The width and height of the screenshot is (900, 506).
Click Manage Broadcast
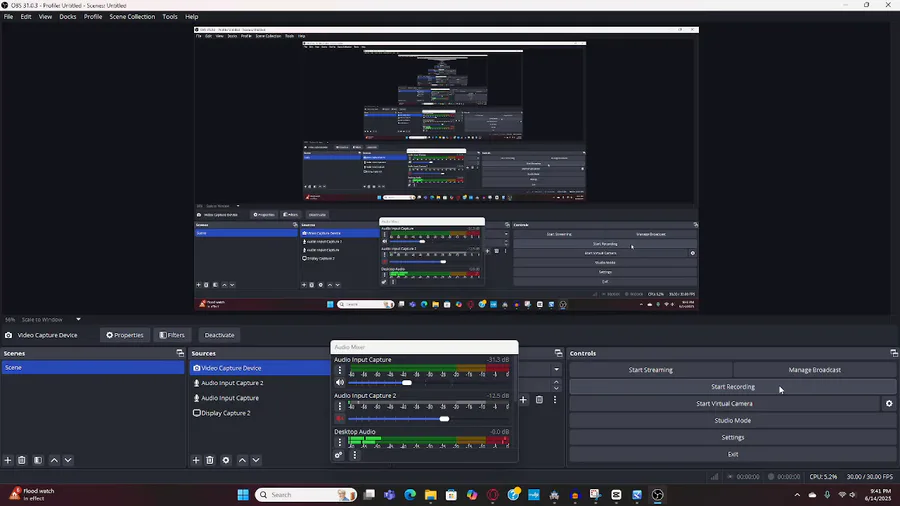[x=814, y=370]
